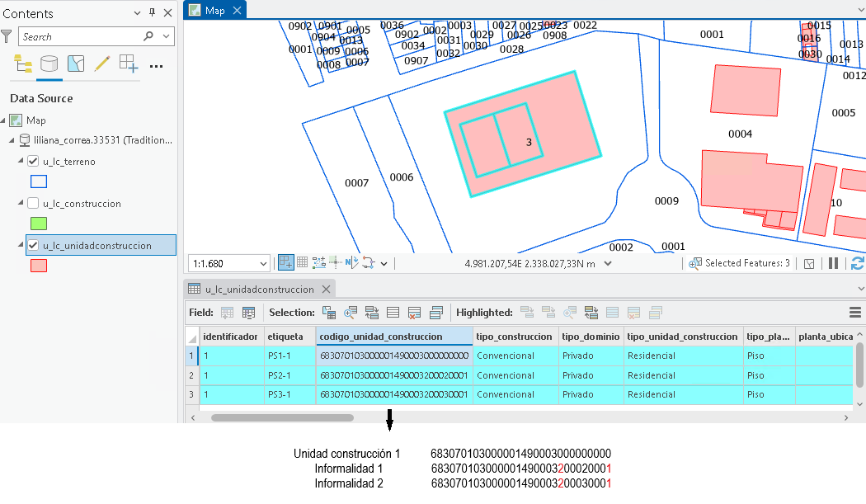
Task: Open the attribute table options menu
Action: coord(855,313)
